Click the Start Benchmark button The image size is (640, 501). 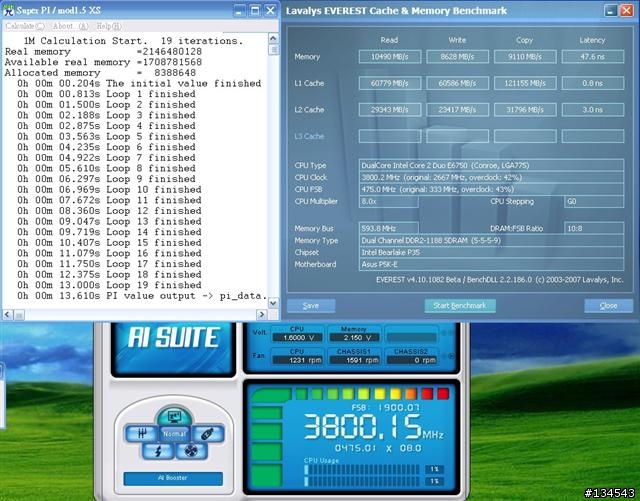(x=460, y=305)
